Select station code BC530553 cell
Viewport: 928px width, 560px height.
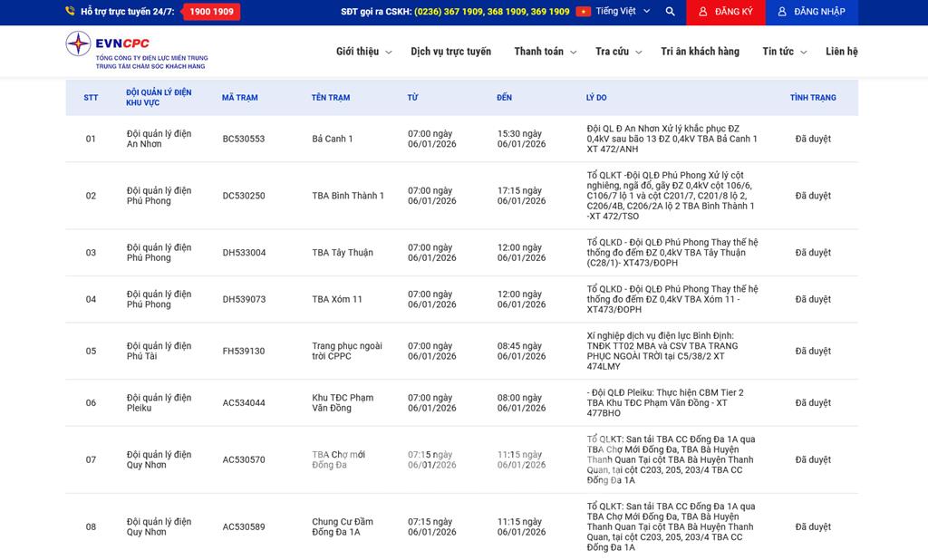pyautogui.click(x=244, y=139)
